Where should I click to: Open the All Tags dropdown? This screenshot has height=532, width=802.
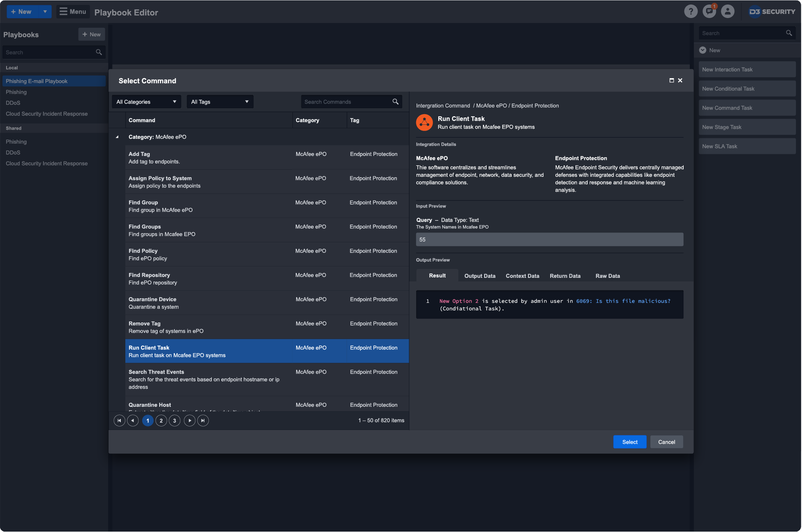pyautogui.click(x=220, y=101)
